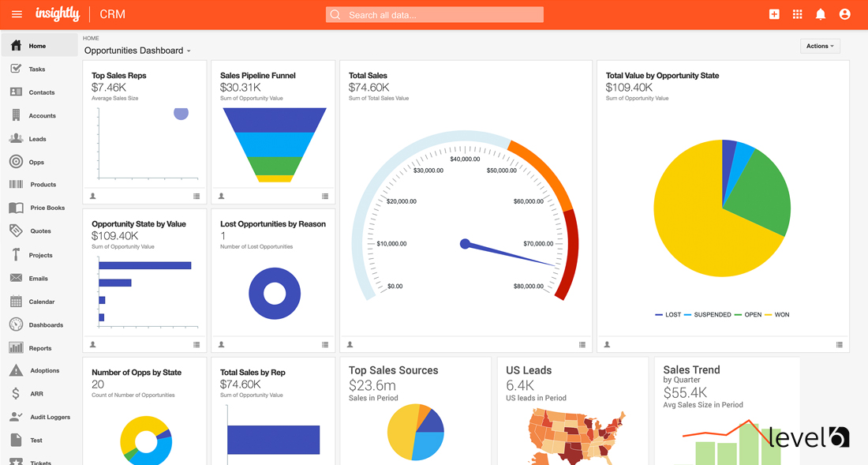This screenshot has height=465, width=868.
Task: Select Reports from the sidebar
Action: tap(39, 348)
